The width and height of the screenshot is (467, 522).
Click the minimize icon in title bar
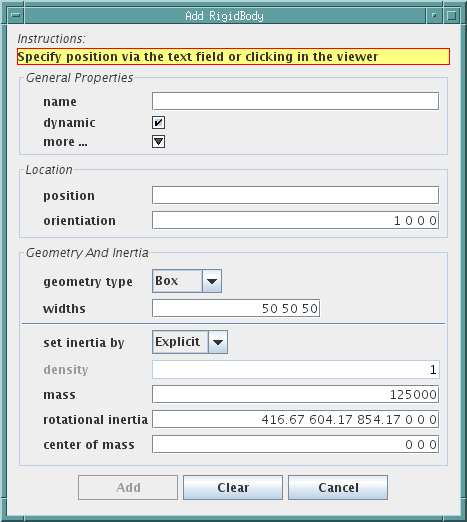434,16
